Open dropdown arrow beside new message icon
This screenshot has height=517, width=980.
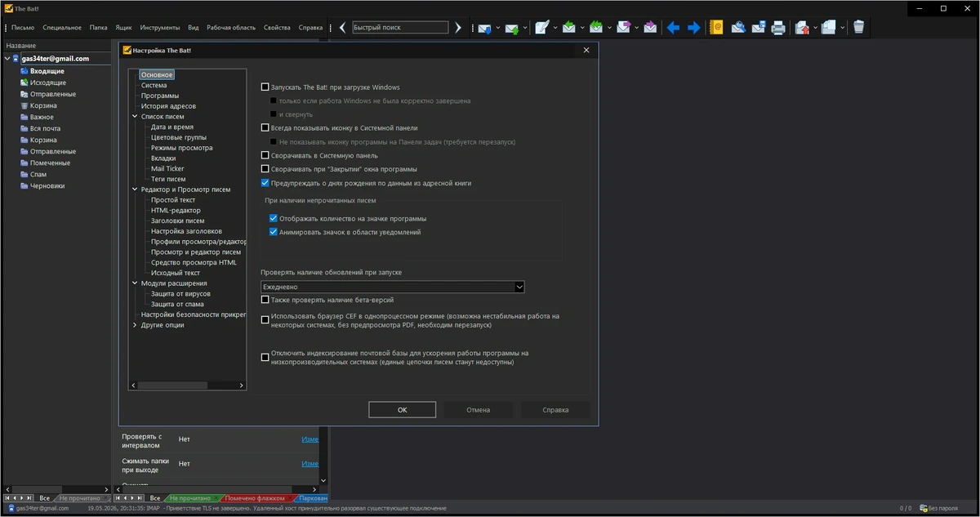coord(555,28)
